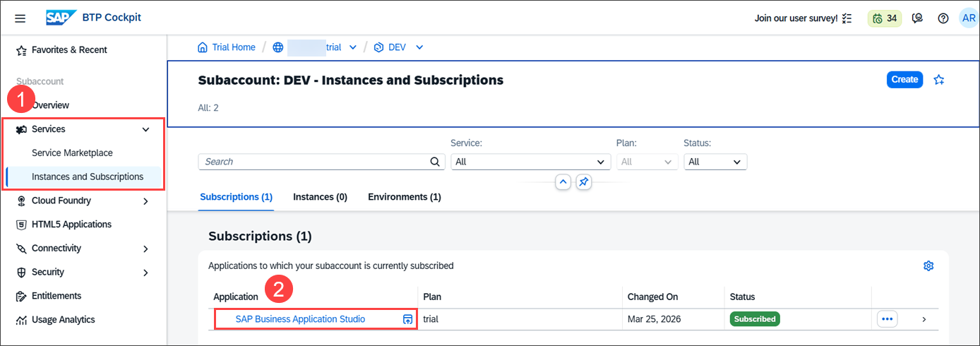Collapse the Services menu chevron
Image resolution: width=980 pixels, height=346 pixels.
pyautogui.click(x=146, y=129)
